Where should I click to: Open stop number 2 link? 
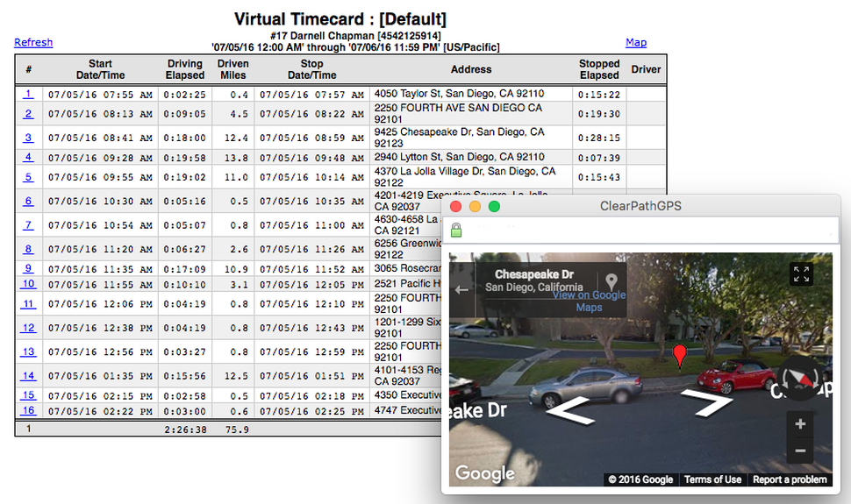tap(28, 114)
